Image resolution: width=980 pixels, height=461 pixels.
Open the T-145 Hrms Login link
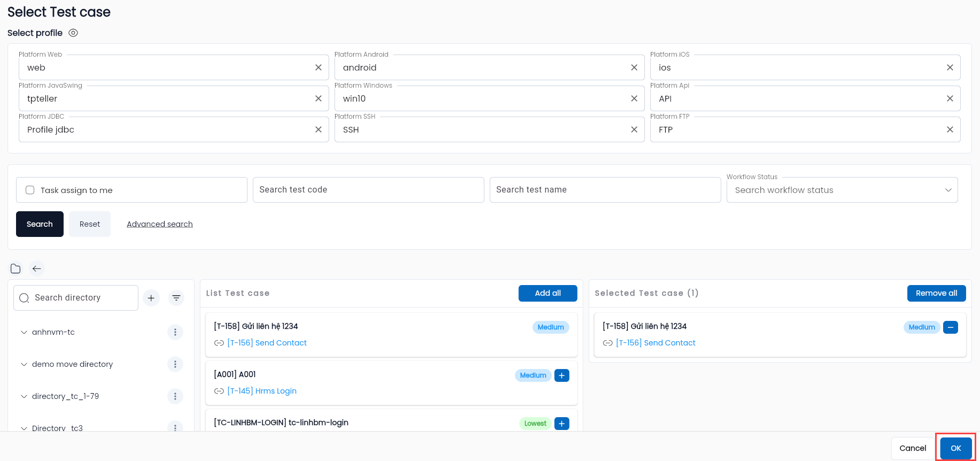(x=262, y=391)
